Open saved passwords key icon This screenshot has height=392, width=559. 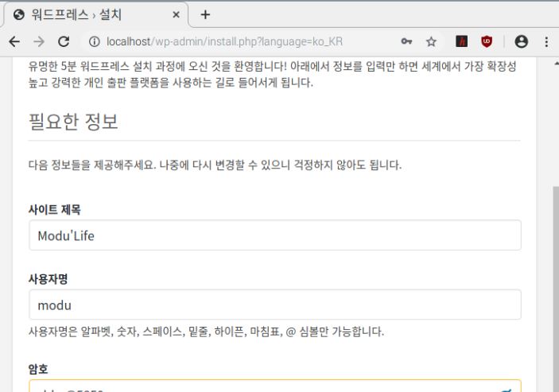pyautogui.click(x=406, y=41)
